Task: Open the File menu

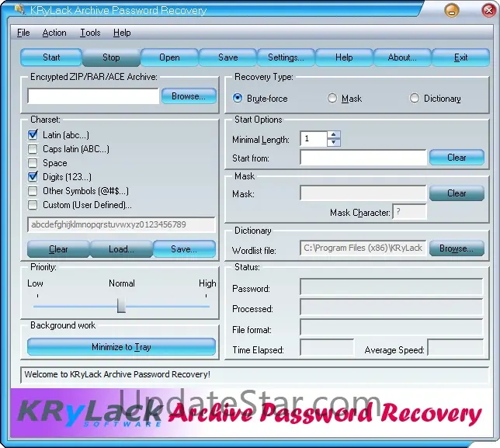Action: click(x=23, y=33)
